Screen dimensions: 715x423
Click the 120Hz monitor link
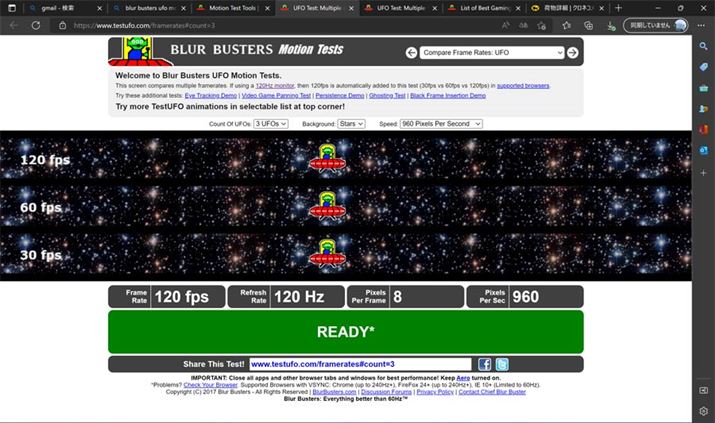point(275,86)
